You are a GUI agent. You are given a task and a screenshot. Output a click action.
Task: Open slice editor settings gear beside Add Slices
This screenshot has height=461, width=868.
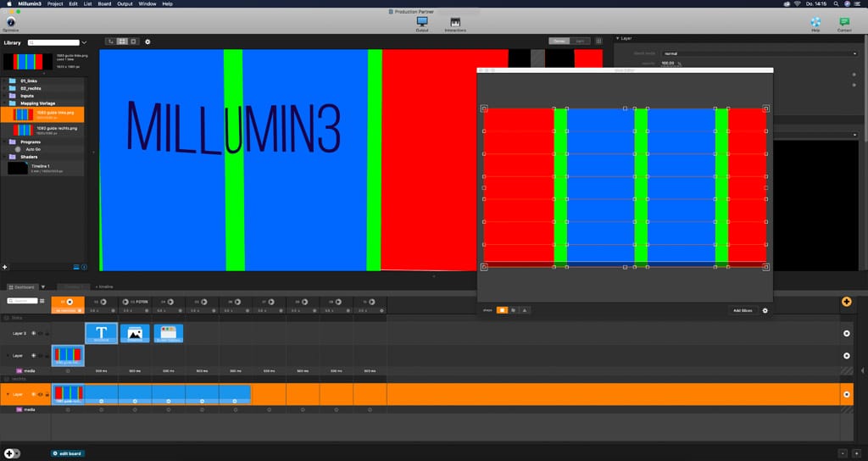765,311
